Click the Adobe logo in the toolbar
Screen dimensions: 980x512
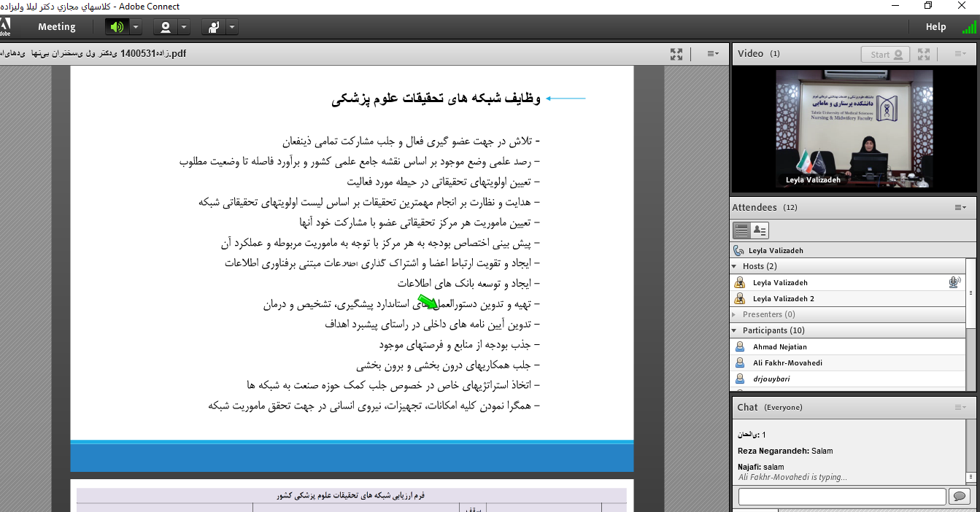click(x=5, y=27)
